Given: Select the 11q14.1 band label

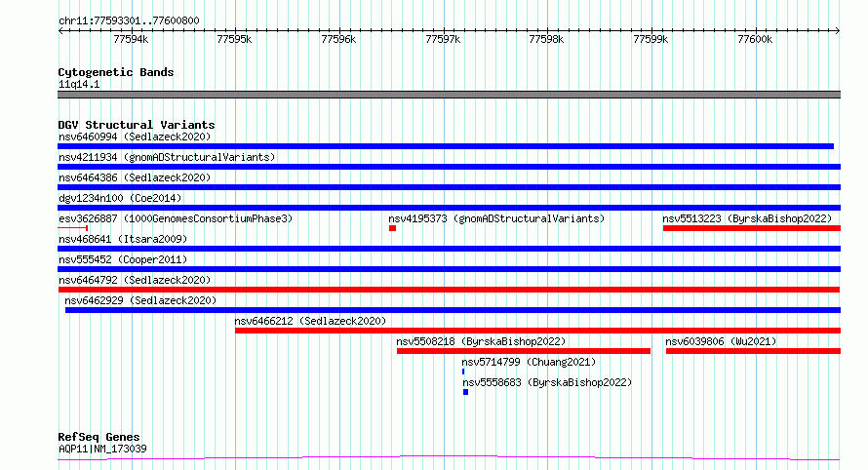Looking at the screenshot, I should point(79,84).
